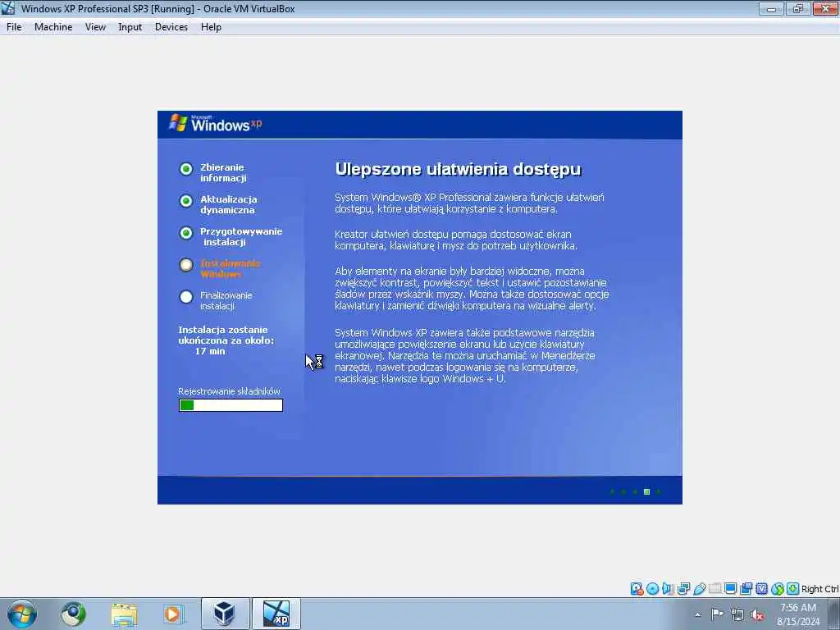840x630 pixels.
Task: Click the optical disk indicator icon
Action: point(652,589)
